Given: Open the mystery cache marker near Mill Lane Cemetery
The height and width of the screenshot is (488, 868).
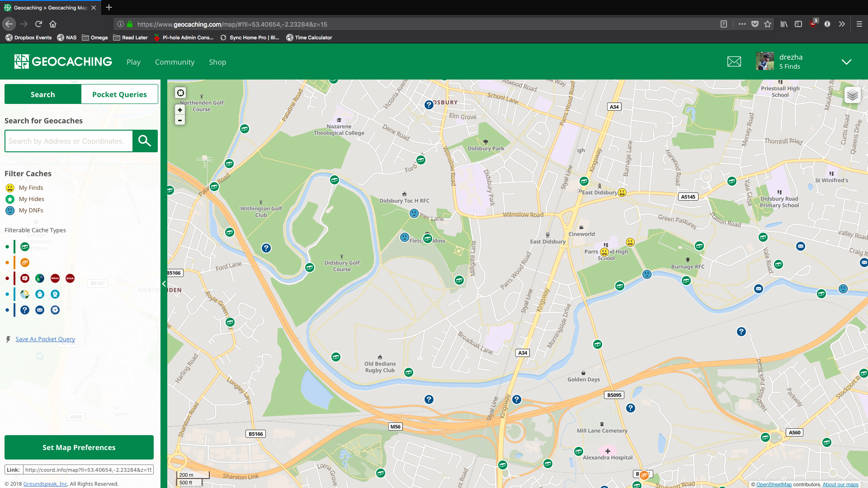Looking at the screenshot, I should (631, 408).
